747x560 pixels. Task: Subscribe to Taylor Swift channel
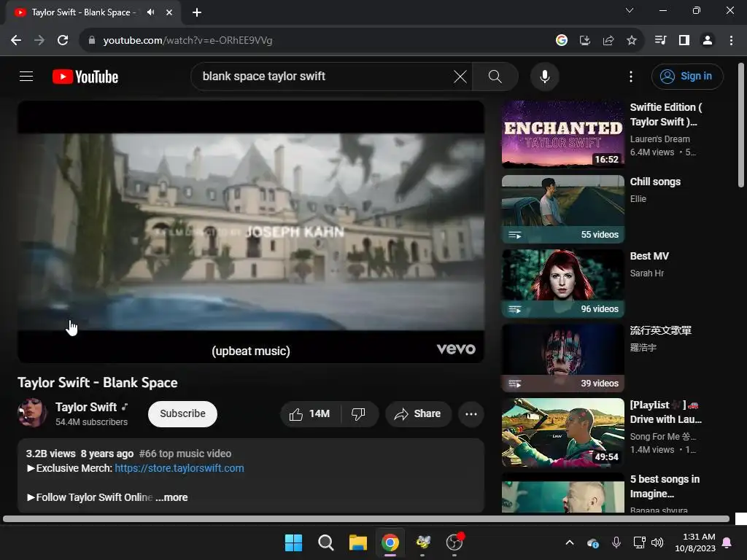[x=182, y=414]
